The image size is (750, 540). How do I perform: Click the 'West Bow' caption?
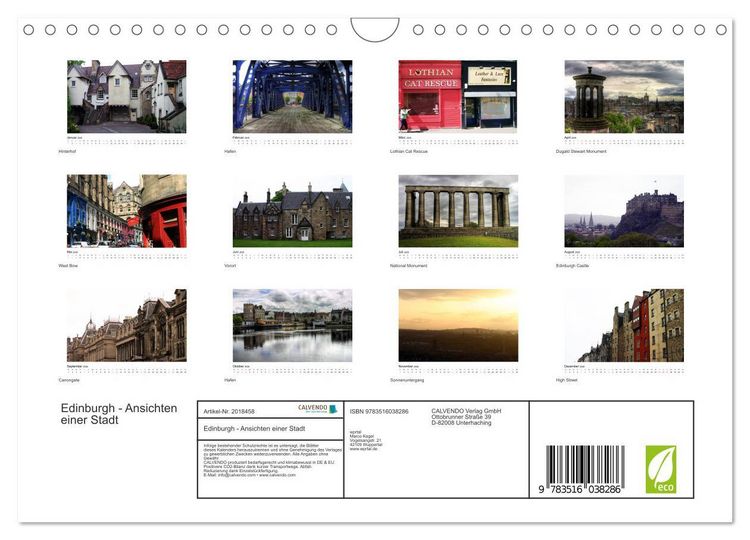coord(68,265)
